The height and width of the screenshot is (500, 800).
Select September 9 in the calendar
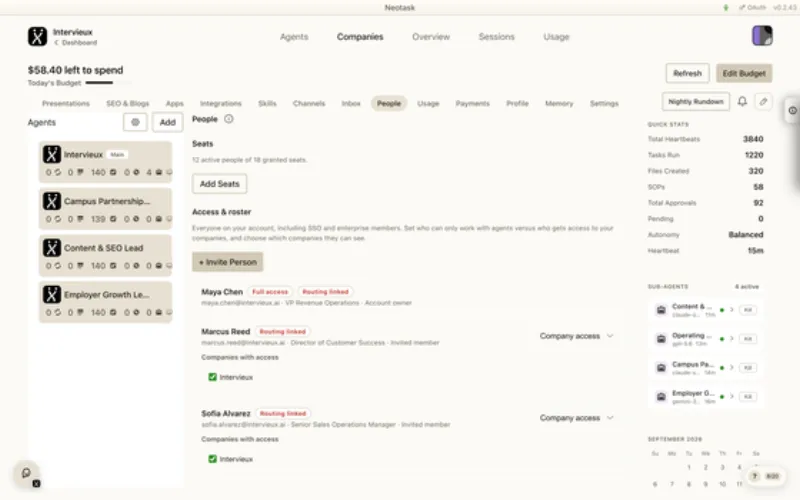[706, 484]
